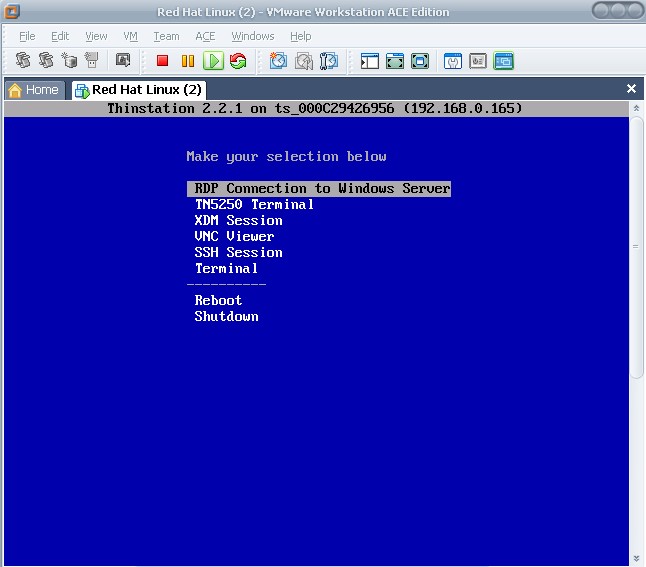
Task: Open the VM menu
Action: [131, 36]
